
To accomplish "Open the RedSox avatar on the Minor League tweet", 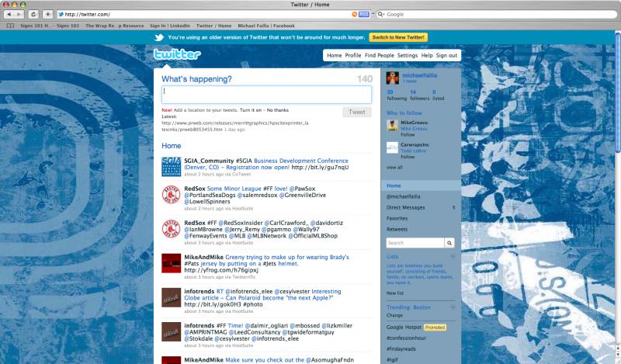I will pyautogui.click(x=171, y=195).
